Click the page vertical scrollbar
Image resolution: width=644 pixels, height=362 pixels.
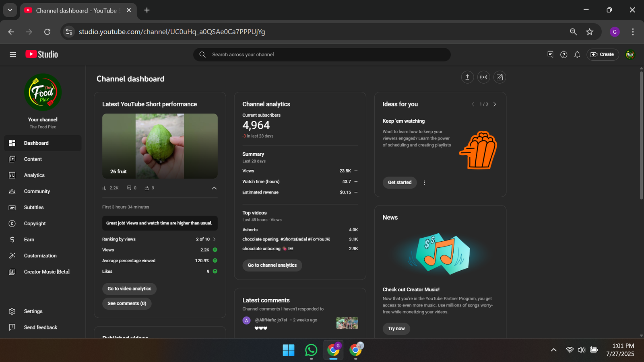[641, 135]
